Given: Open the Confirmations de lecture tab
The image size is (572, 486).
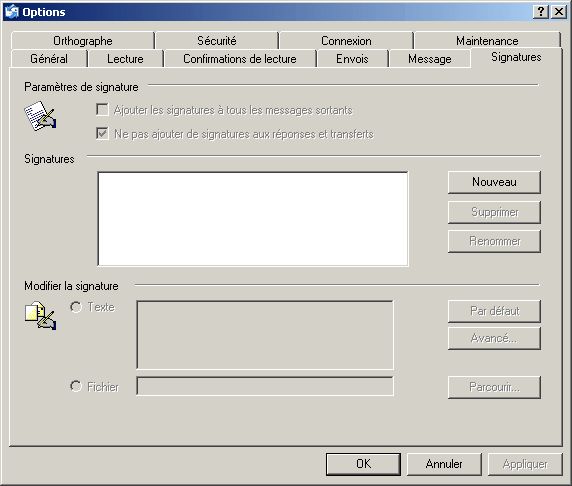Looking at the screenshot, I should coord(240,59).
